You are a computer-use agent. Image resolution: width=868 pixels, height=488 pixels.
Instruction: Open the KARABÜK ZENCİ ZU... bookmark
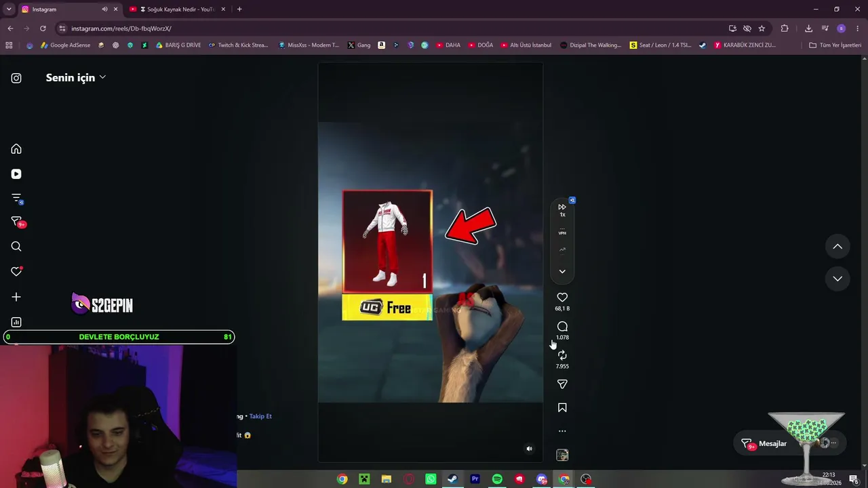point(745,45)
